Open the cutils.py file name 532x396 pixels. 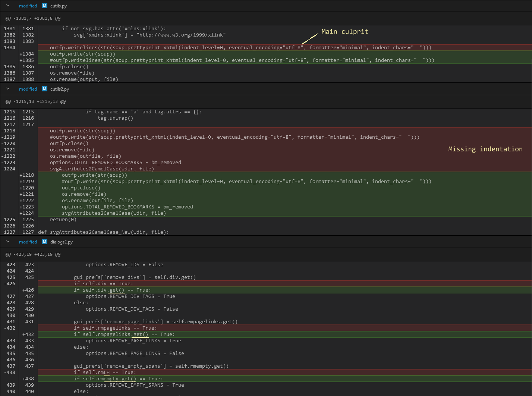pos(59,6)
